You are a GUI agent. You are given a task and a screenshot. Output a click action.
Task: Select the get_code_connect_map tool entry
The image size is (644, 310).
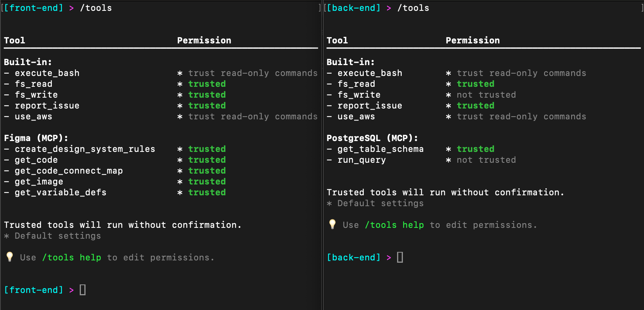point(69,171)
